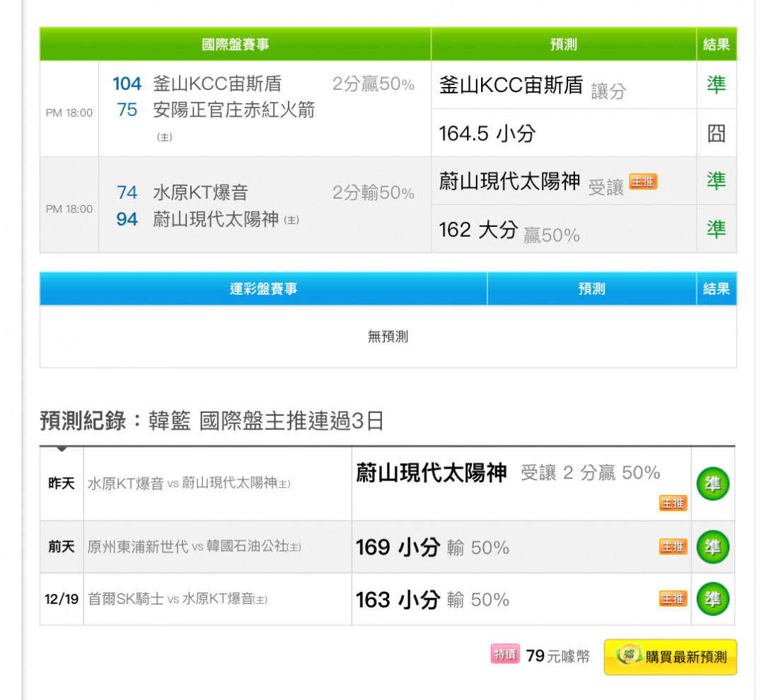The width and height of the screenshot is (764, 700).
Task: Click matchup 水原KT爆音 vs 蔚山現代太陽神(主)
Action: [x=189, y=483]
